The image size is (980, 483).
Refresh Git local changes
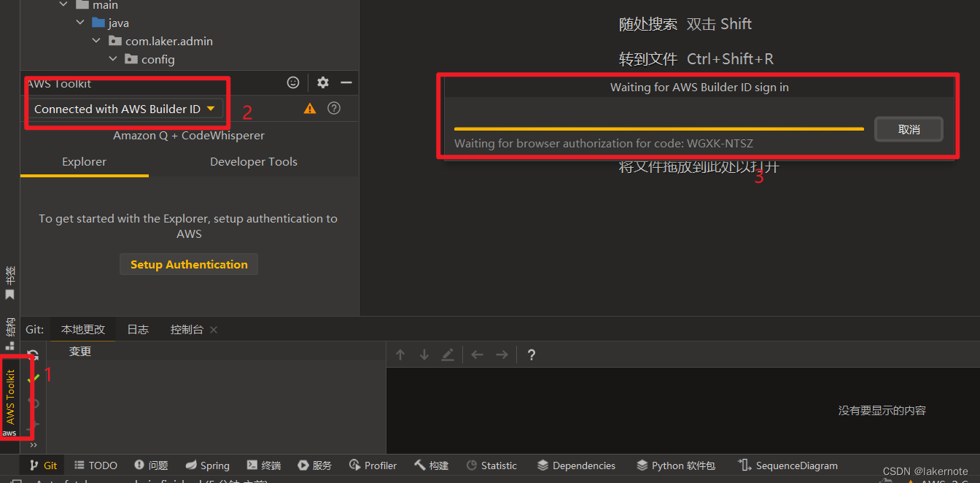click(33, 355)
